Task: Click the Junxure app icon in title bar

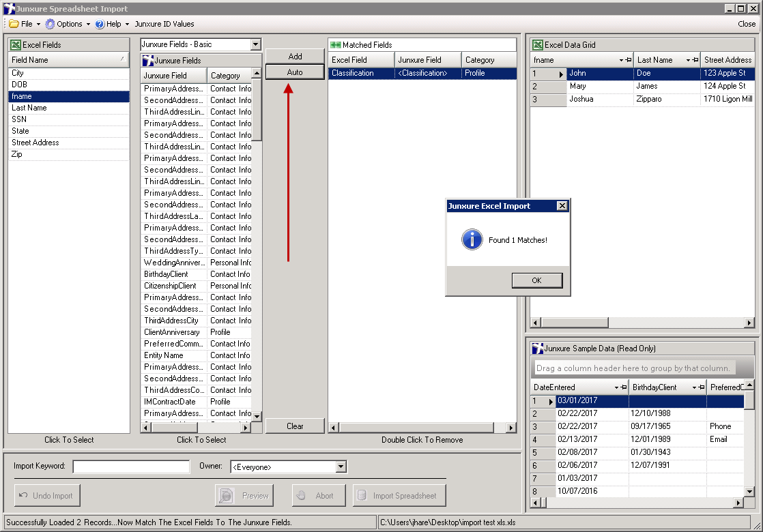Action: point(10,9)
